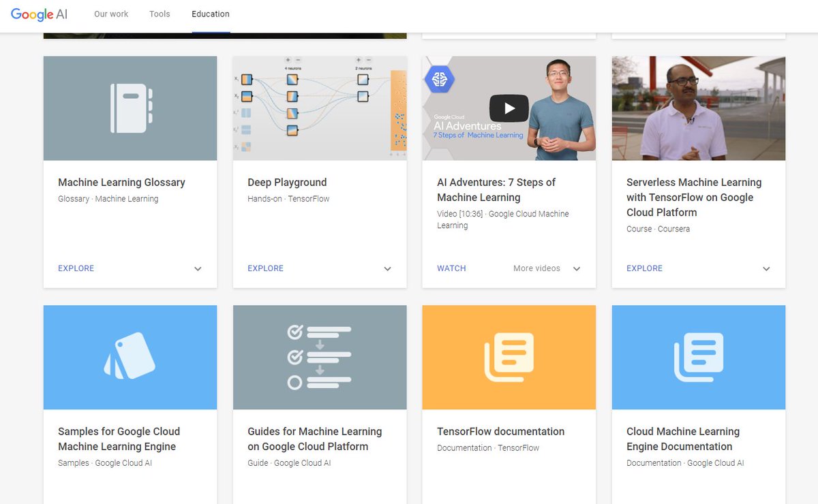818x504 pixels.
Task: Click the More videos label
Action: click(536, 268)
